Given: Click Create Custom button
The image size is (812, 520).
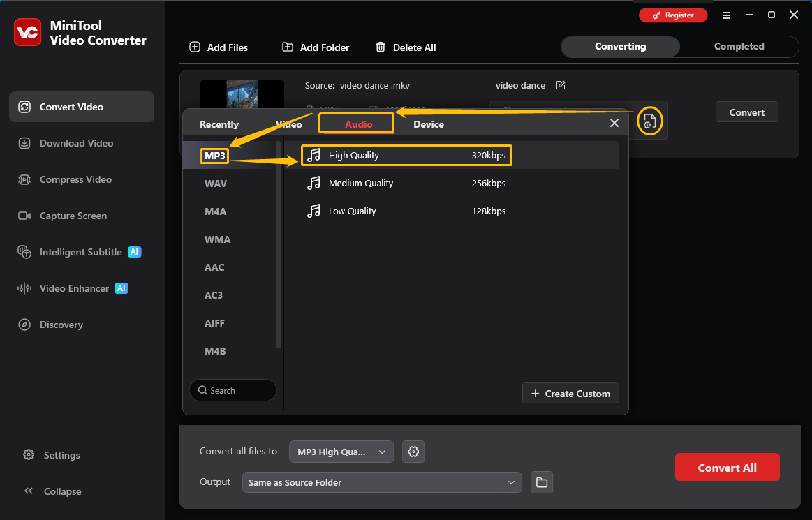Looking at the screenshot, I should click(570, 394).
